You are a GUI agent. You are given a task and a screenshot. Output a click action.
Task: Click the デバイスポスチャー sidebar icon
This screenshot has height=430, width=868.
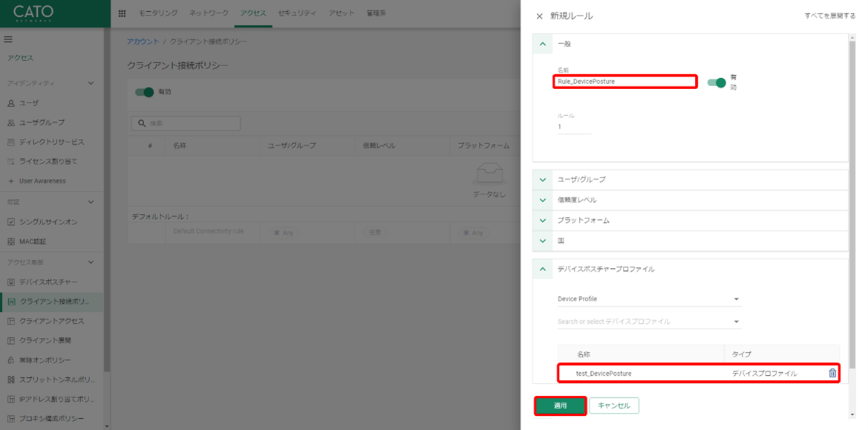coord(11,282)
